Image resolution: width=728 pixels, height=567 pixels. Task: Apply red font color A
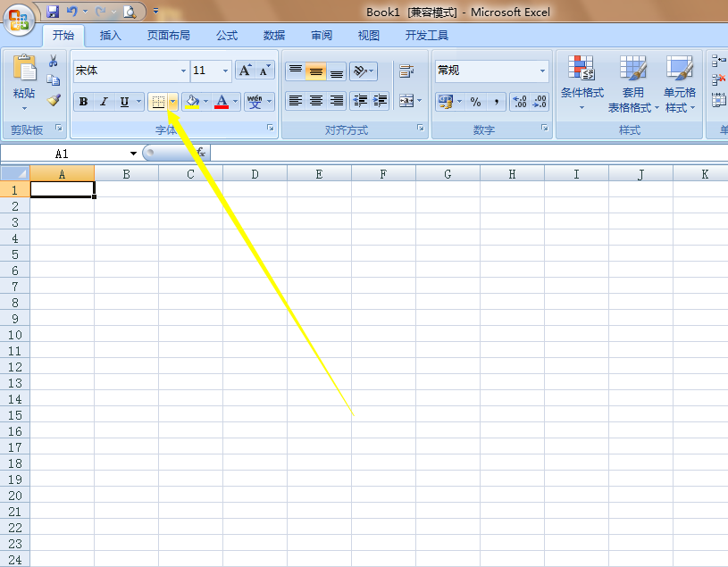[x=222, y=101]
